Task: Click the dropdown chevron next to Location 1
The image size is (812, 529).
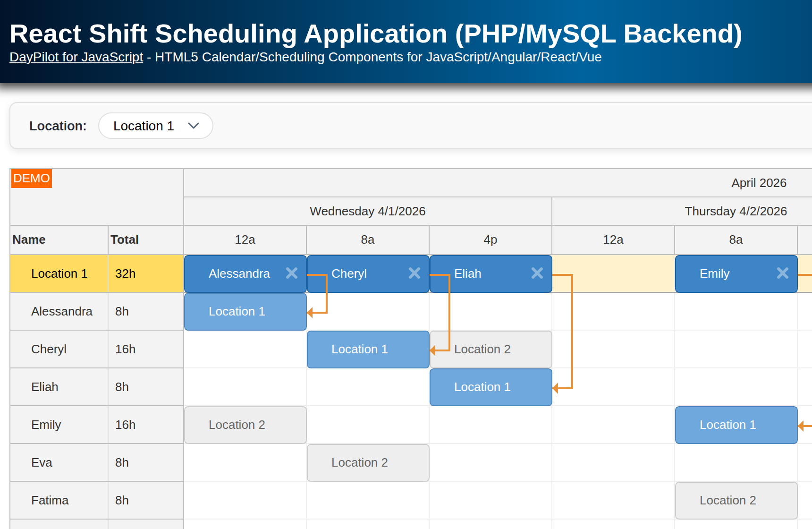Action: point(193,126)
